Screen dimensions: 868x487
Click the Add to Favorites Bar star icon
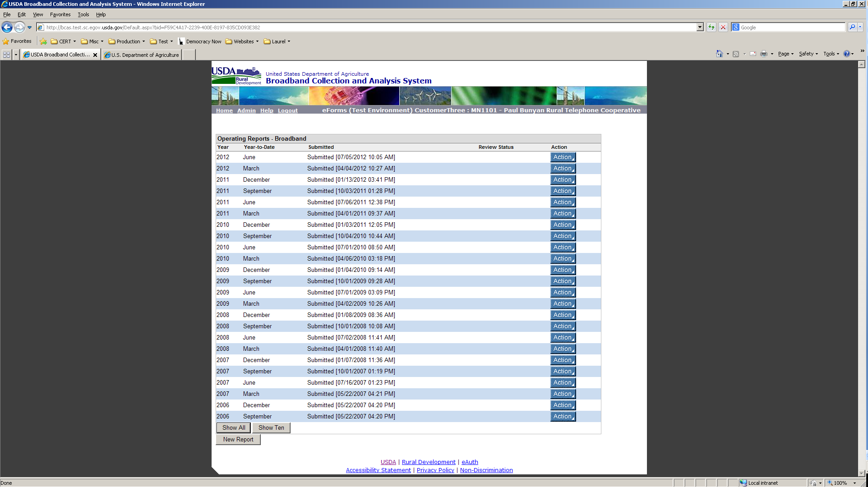pyautogui.click(x=43, y=41)
